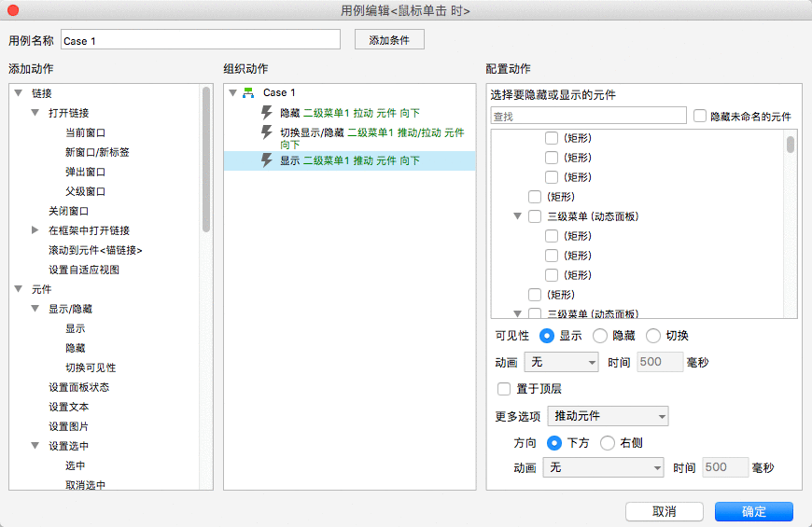812x527 pixels.
Task: Add the 新窗口/新标签 action
Action: [x=97, y=152]
